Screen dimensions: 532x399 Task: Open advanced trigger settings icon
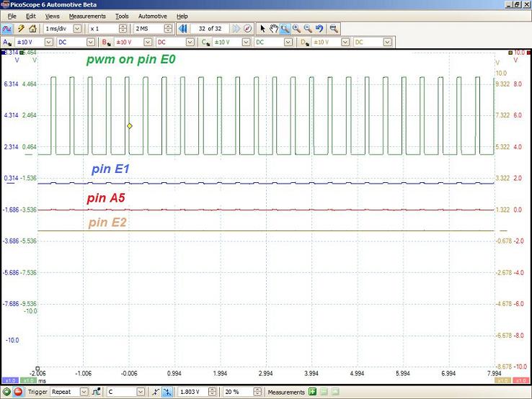click(97, 392)
